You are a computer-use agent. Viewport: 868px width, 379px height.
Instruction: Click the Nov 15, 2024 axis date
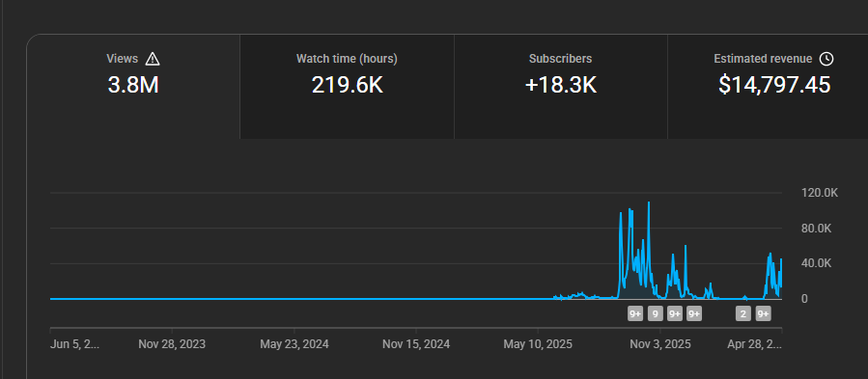(x=416, y=344)
